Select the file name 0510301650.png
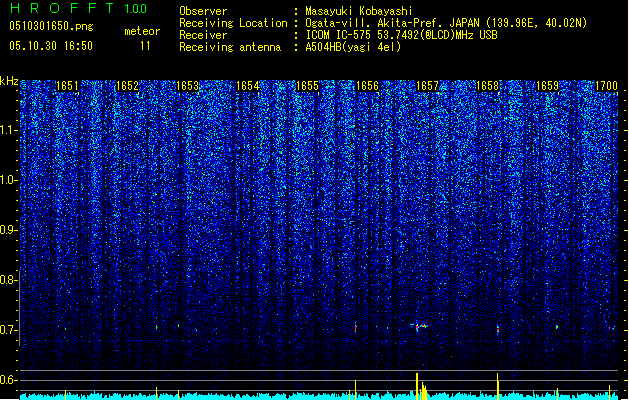 click(x=51, y=26)
